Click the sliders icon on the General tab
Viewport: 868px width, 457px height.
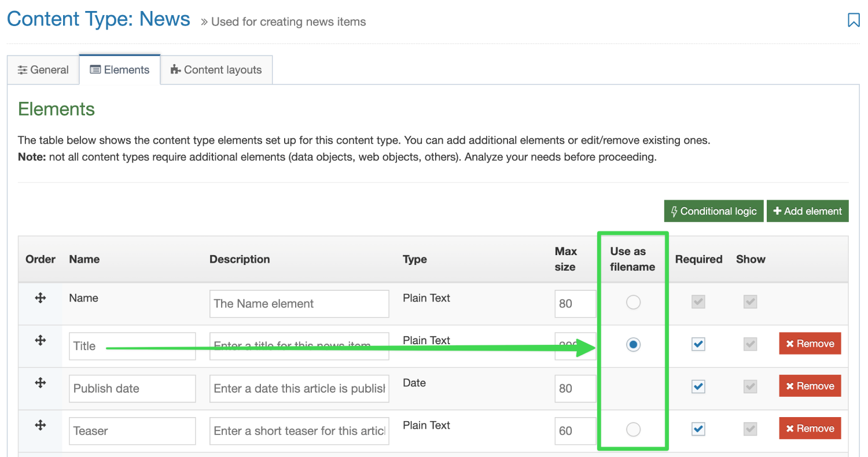[23, 69]
